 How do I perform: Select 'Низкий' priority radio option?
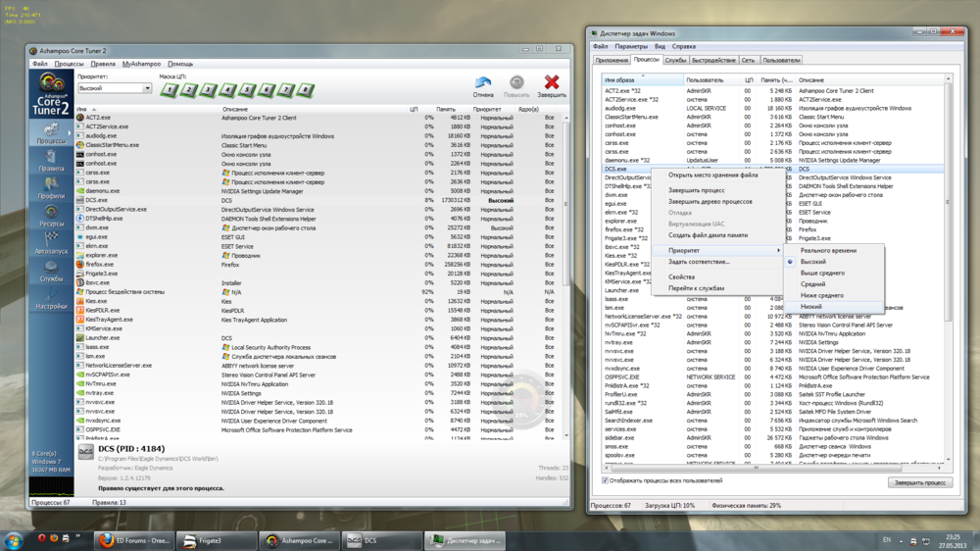tap(811, 307)
